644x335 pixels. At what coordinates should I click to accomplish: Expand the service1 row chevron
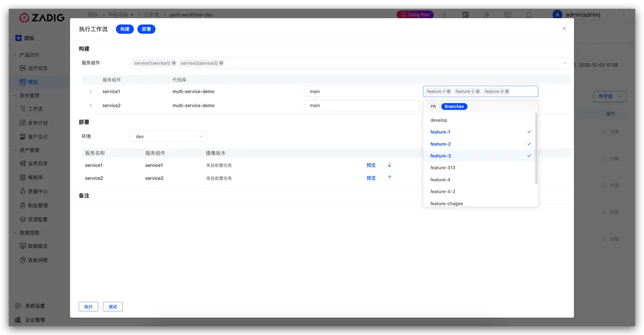tap(91, 92)
